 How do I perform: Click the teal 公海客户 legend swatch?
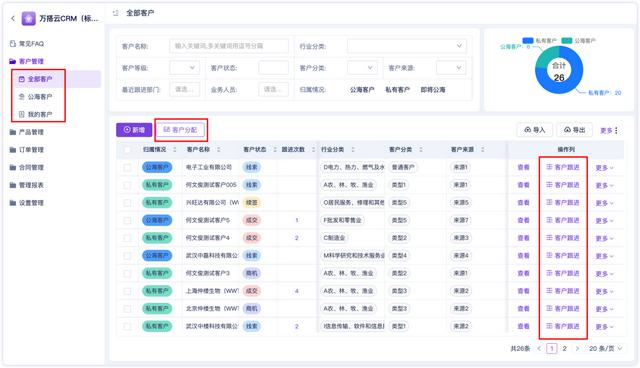(567, 40)
